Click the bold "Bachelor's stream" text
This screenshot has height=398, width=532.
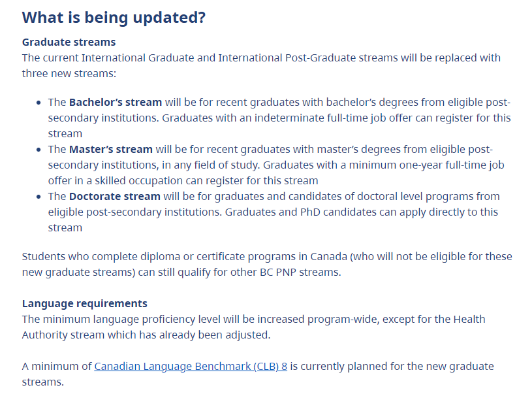116,102
